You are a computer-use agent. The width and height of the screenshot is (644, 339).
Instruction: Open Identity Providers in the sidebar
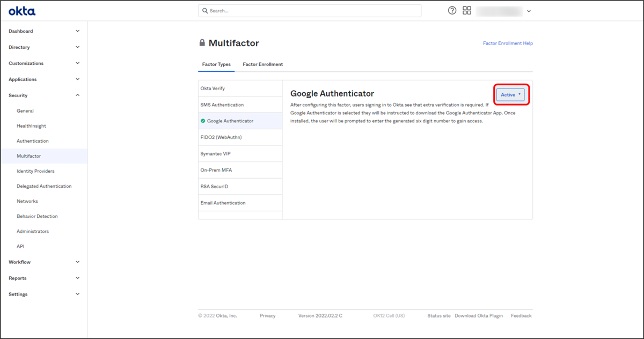point(35,171)
